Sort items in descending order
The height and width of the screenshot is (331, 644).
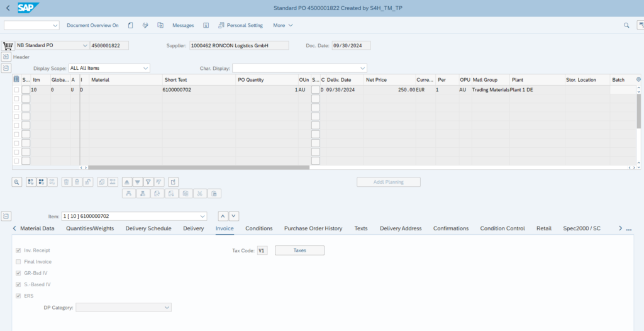point(138,182)
